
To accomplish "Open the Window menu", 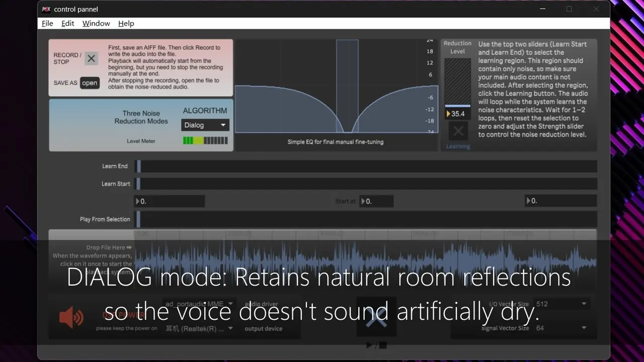I will [96, 23].
